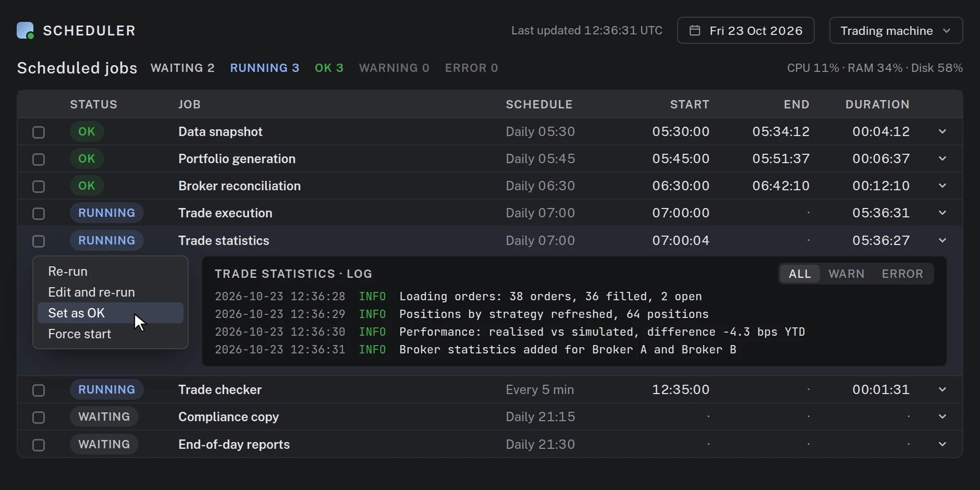Expand the Portfolio generation row chevron
Viewport: 980px width, 490px height.
pyautogui.click(x=942, y=158)
